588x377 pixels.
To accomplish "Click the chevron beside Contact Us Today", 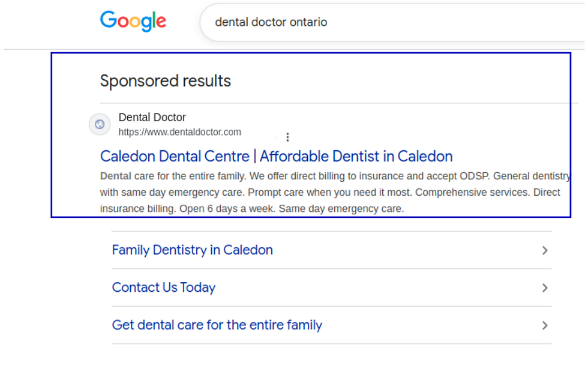I will pos(545,288).
